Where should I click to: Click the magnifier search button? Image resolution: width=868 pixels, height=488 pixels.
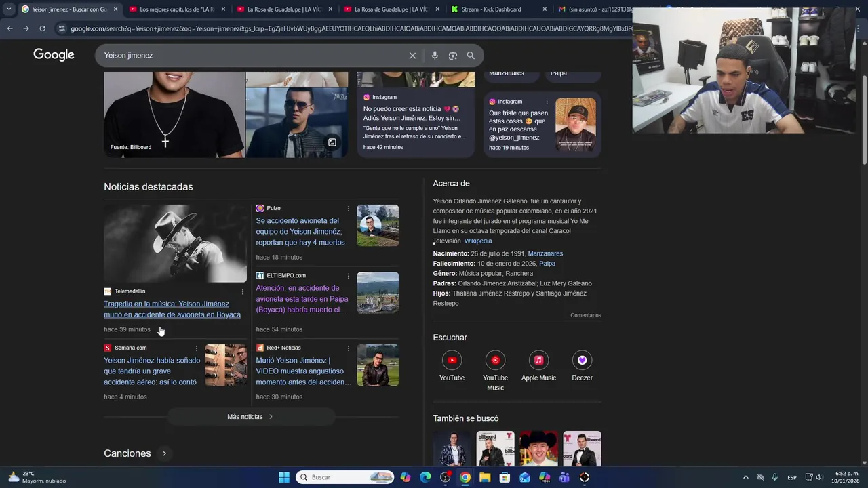point(471,56)
